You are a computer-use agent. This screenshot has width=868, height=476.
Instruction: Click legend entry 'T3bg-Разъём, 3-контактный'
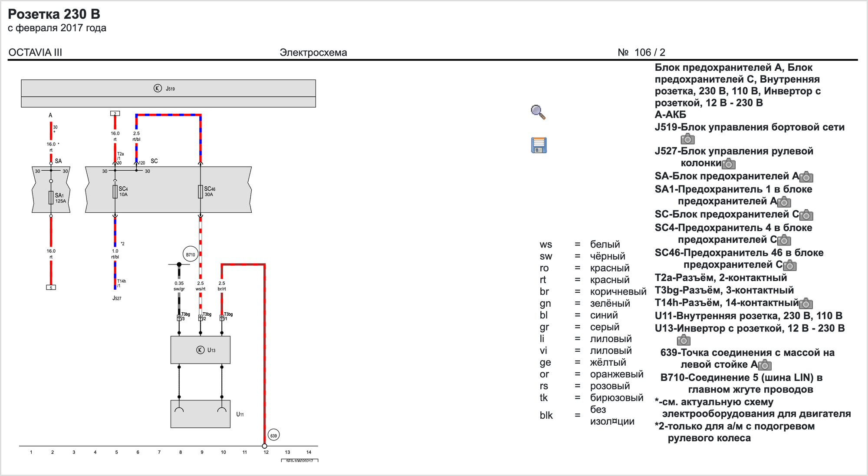pyautogui.click(x=724, y=290)
